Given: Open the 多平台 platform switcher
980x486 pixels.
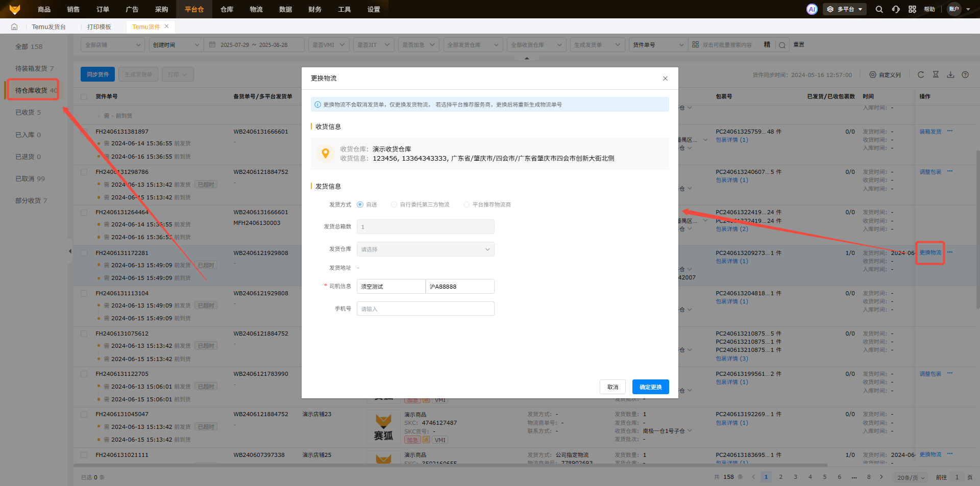Looking at the screenshot, I should [844, 9].
